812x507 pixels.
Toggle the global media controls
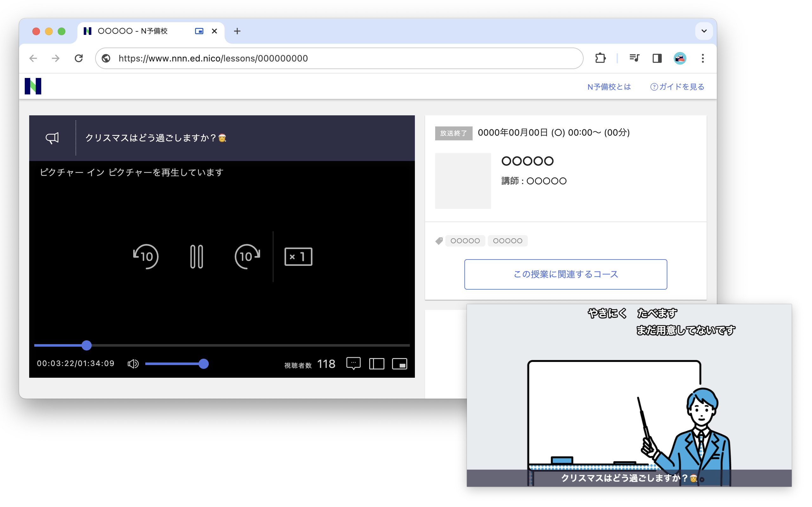coord(634,58)
